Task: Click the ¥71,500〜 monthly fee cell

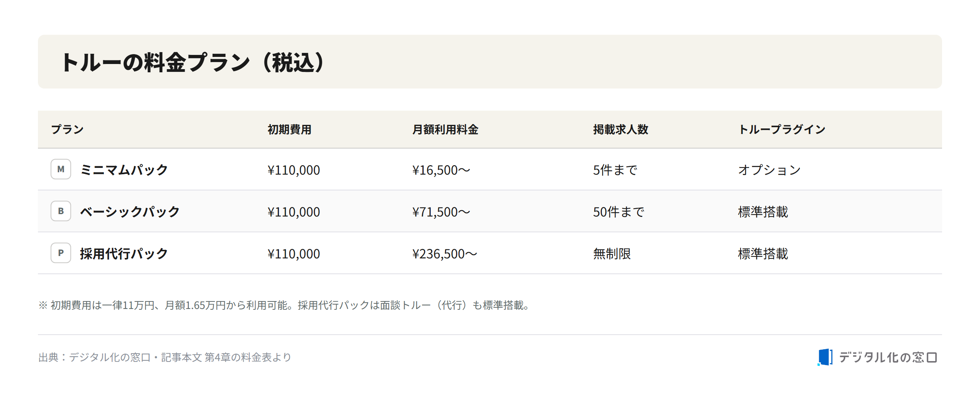Action: click(x=441, y=212)
